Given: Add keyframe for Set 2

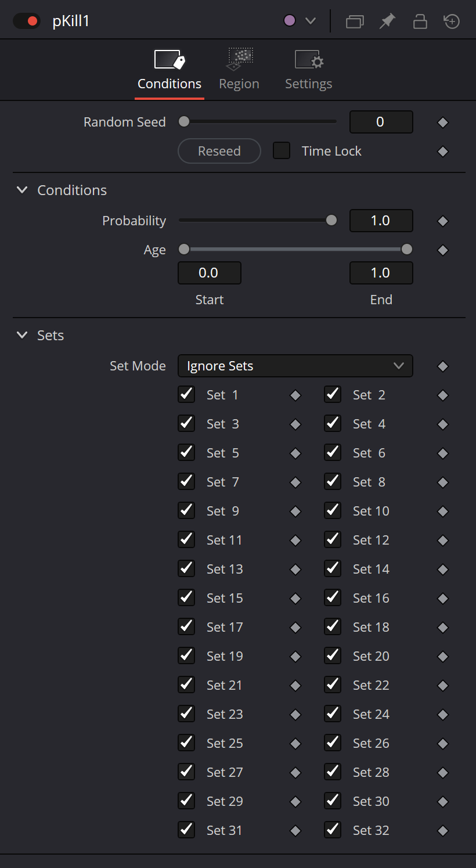Looking at the screenshot, I should (443, 395).
